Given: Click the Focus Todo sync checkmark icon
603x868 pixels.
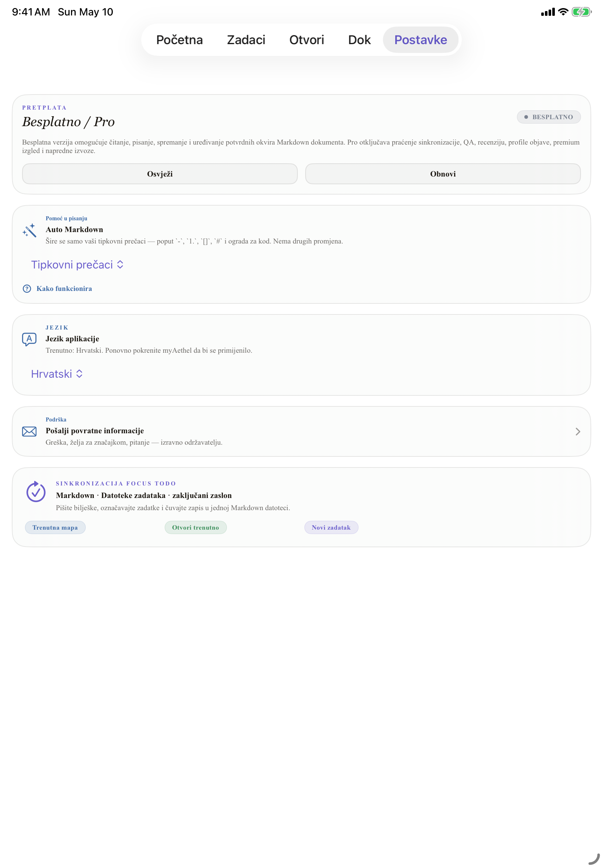Looking at the screenshot, I should 36,491.
